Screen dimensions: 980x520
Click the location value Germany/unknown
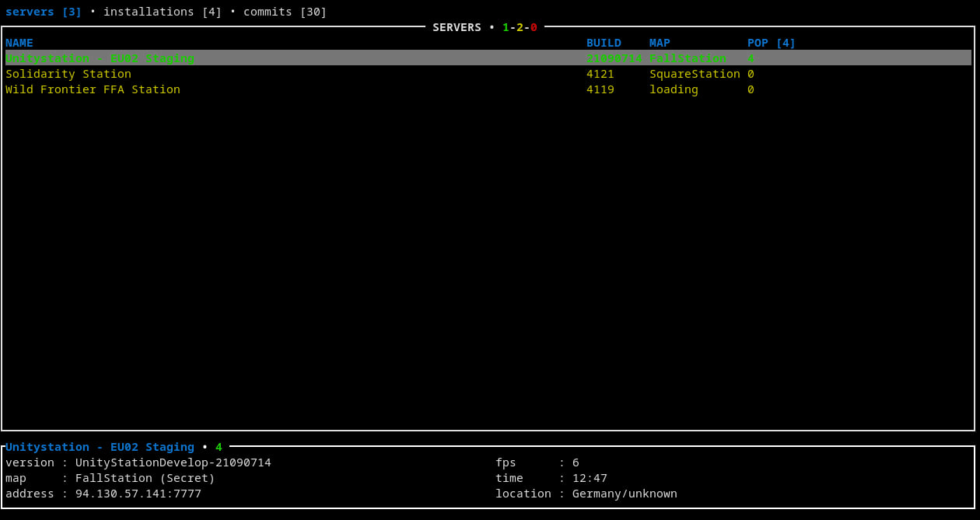pyautogui.click(x=625, y=494)
